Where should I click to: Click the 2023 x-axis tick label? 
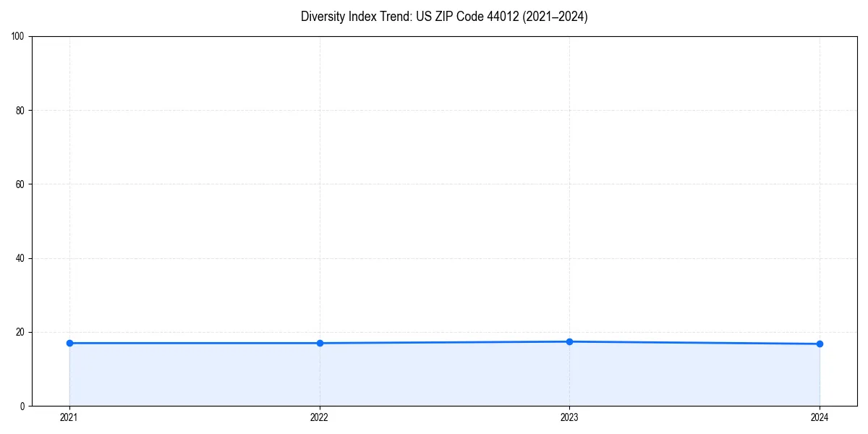tap(569, 417)
